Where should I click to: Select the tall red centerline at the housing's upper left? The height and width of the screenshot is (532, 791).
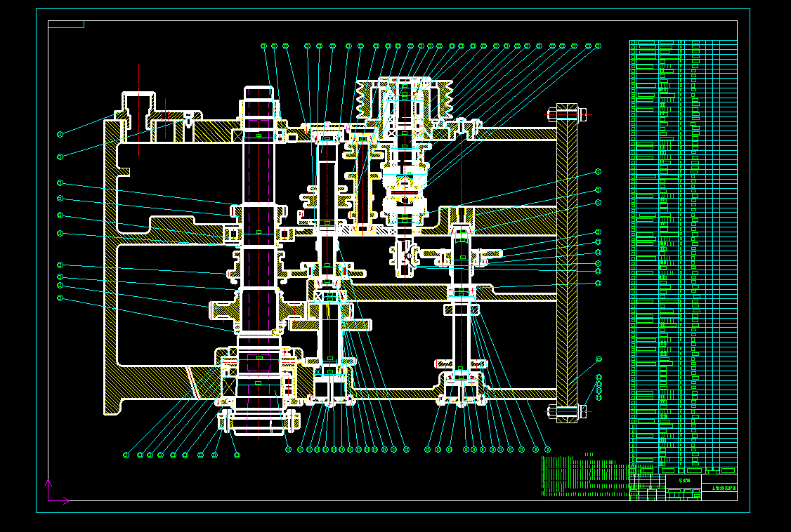[138, 109]
